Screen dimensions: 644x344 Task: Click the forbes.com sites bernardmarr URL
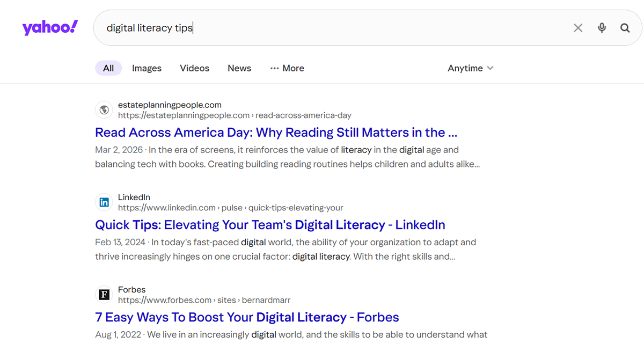pos(204,300)
